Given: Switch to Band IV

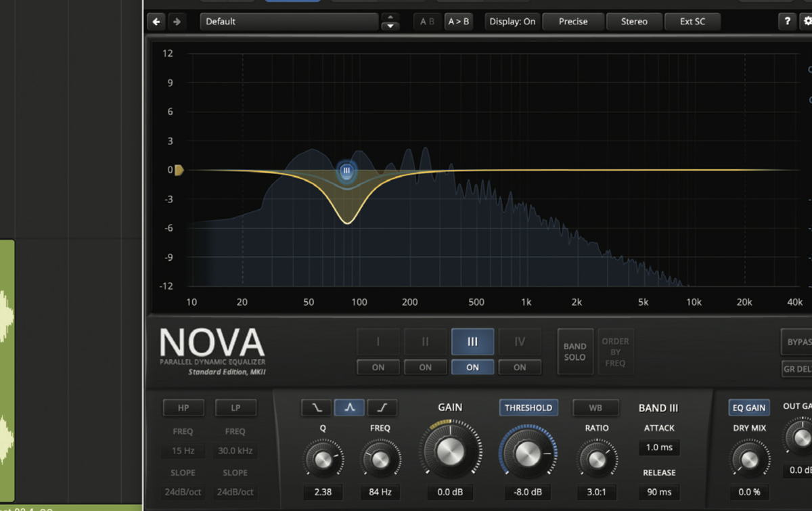Looking at the screenshot, I should 520,342.
